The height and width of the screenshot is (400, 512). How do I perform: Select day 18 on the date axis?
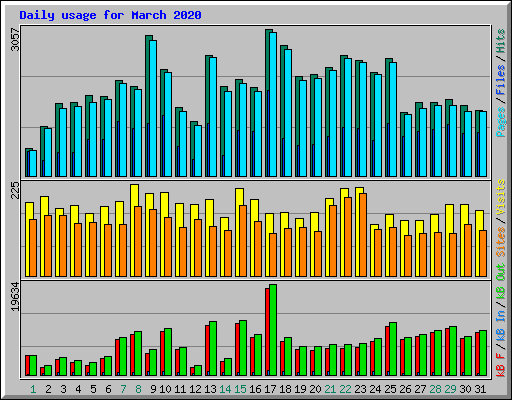[285, 389]
